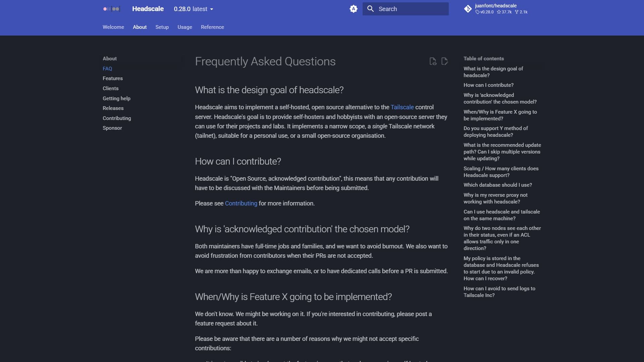Open the juanfont/headscale repository link

coord(495,9)
